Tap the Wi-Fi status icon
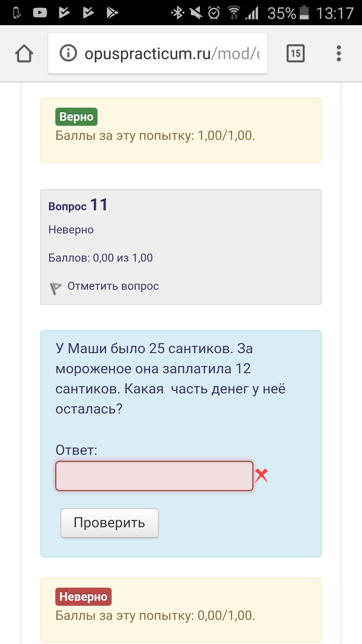The image size is (362, 644). click(234, 13)
